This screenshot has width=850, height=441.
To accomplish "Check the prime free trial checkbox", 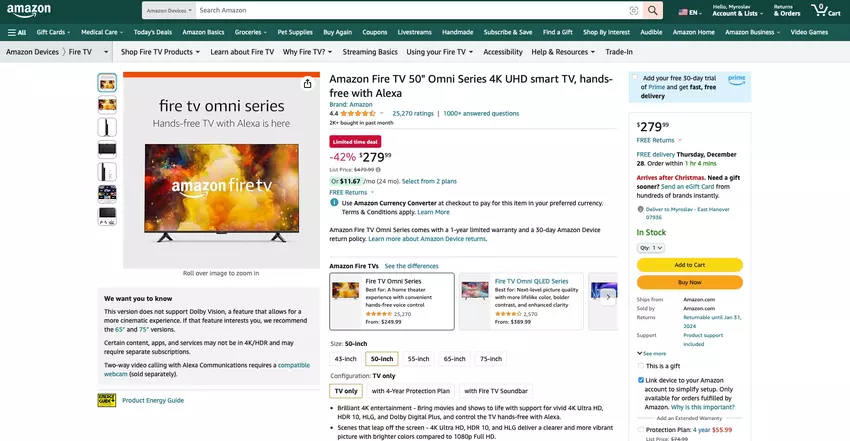I will point(634,77).
